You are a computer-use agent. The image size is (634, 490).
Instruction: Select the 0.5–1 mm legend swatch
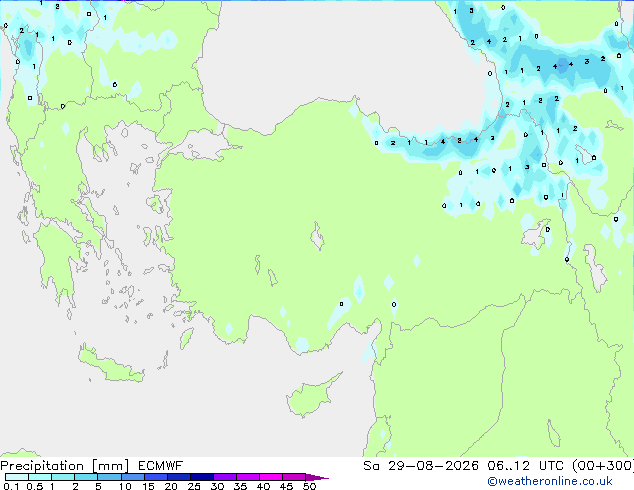(40, 477)
